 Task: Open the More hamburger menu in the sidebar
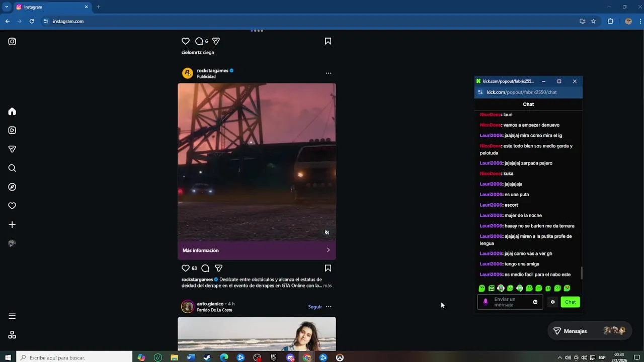[x=12, y=316]
